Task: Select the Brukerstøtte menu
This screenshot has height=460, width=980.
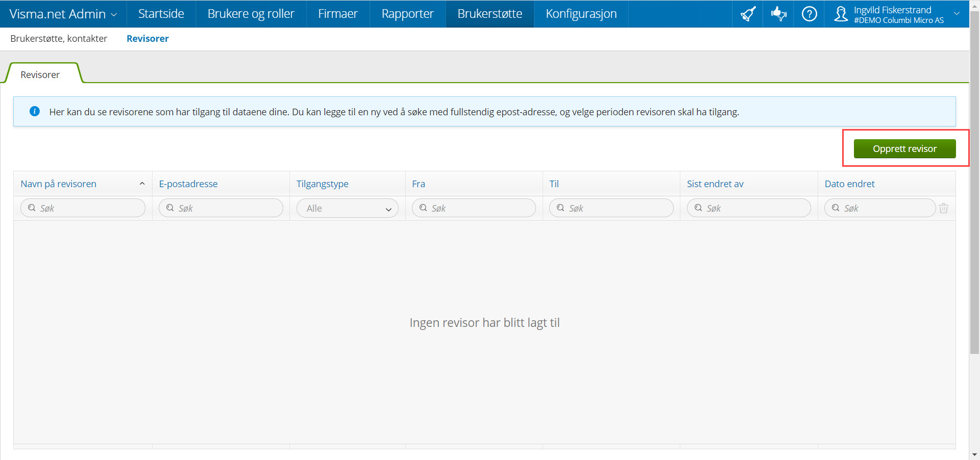Action: [x=489, y=14]
